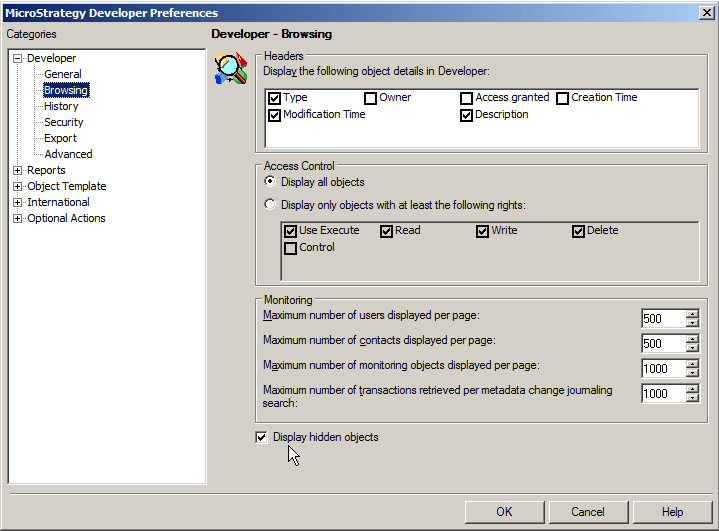Expand the Optional Actions node

[x=17, y=219]
